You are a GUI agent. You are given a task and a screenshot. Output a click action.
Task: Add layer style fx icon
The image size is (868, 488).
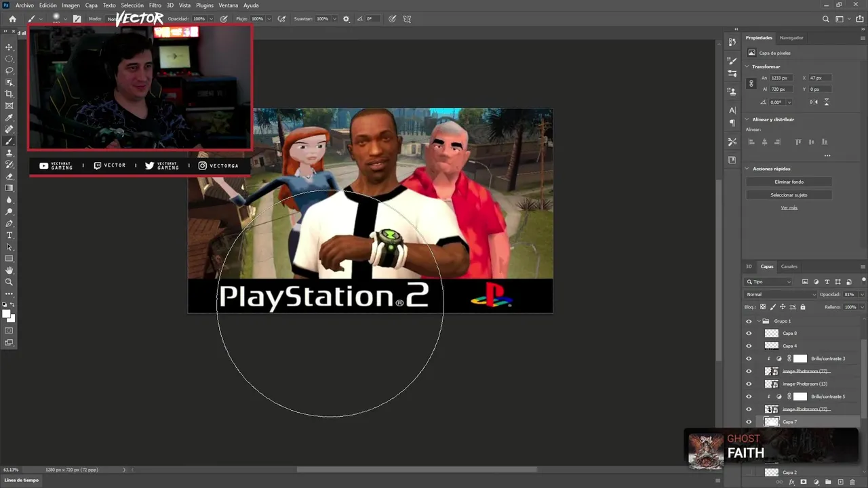click(x=791, y=482)
